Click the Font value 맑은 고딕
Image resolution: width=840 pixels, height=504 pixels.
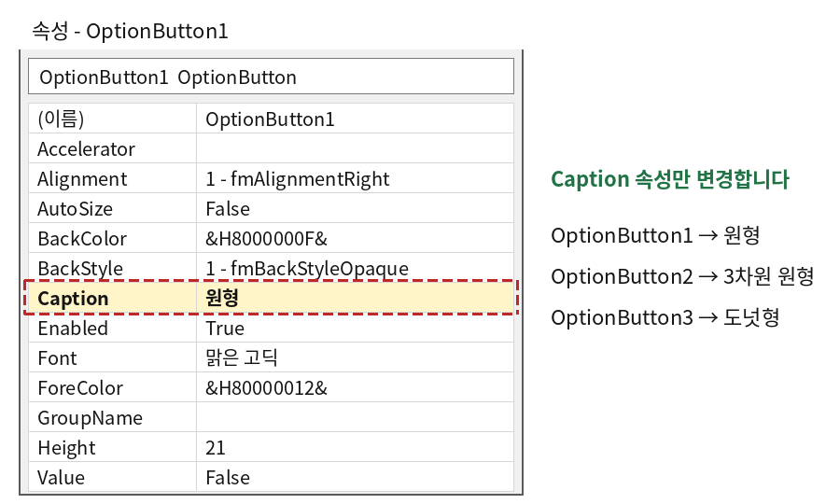(355, 357)
